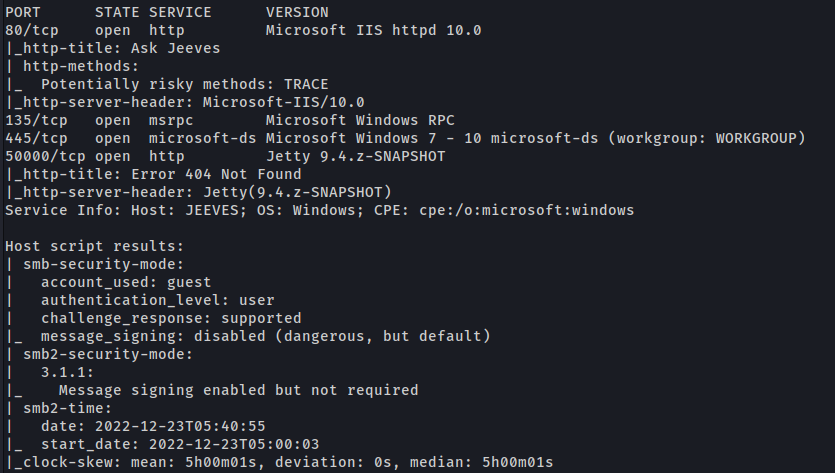
Task: Click the 445/tcp port entry
Action: 32,138
